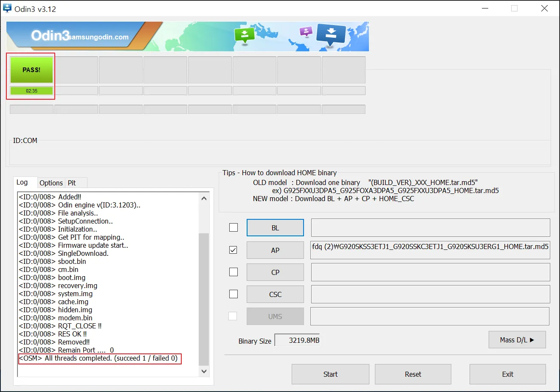Click the 'Firmware update start..' log line
Image resolution: width=560 pixels, height=392 pixels.
[x=73, y=245]
